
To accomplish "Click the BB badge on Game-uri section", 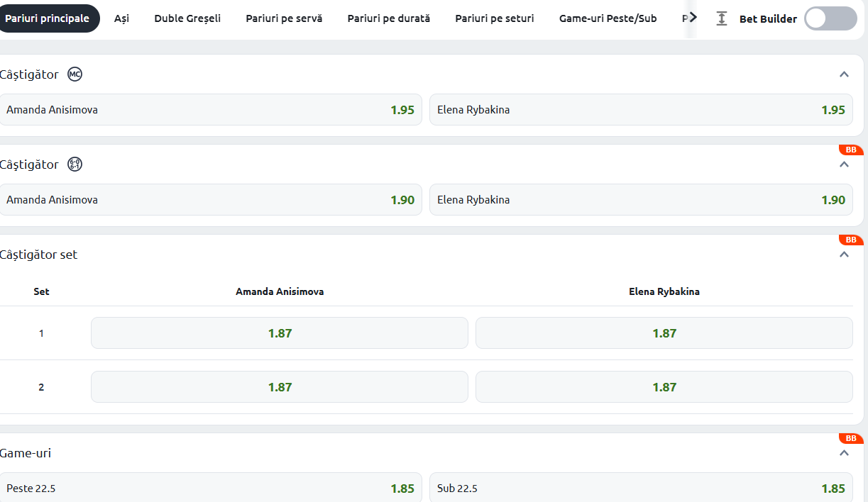I will point(850,438).
